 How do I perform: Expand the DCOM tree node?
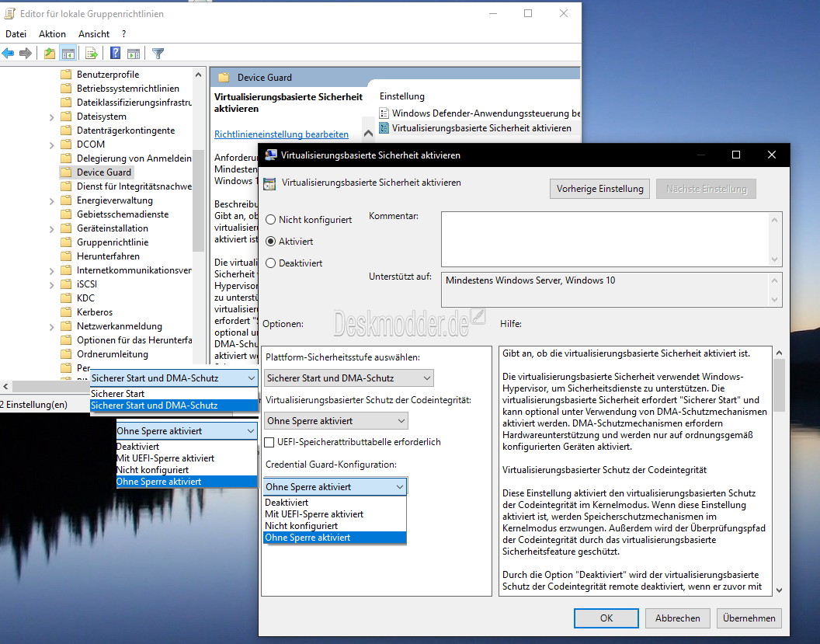click(51, 145)
